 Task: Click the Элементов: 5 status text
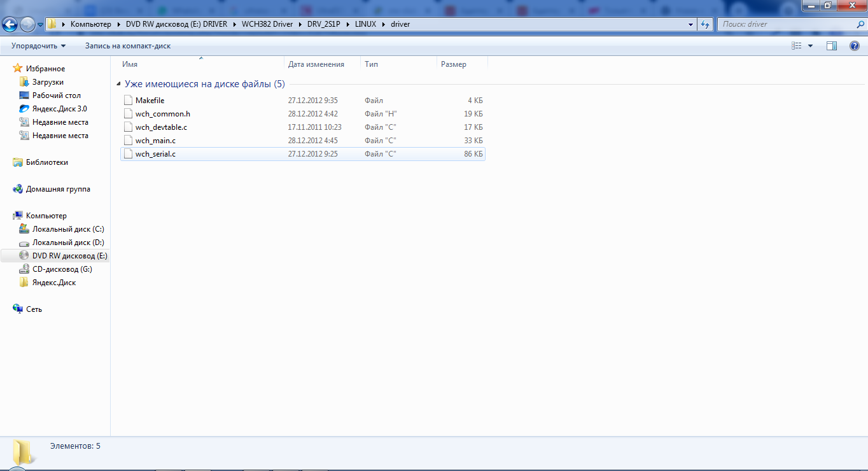coord(75,446)
